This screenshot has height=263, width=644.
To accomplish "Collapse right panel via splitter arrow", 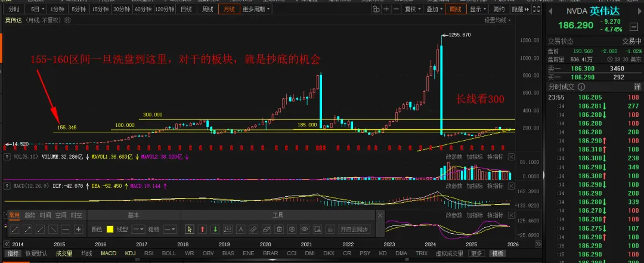I will tap(543, 175).
